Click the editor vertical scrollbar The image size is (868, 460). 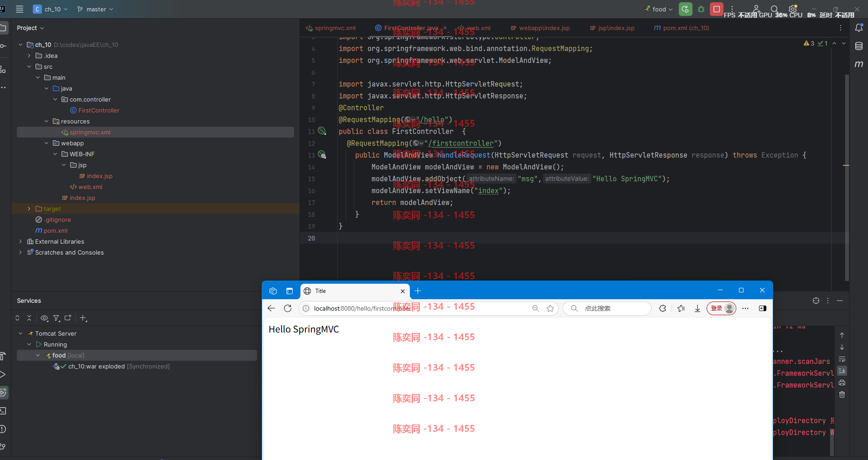click(847, 178)
